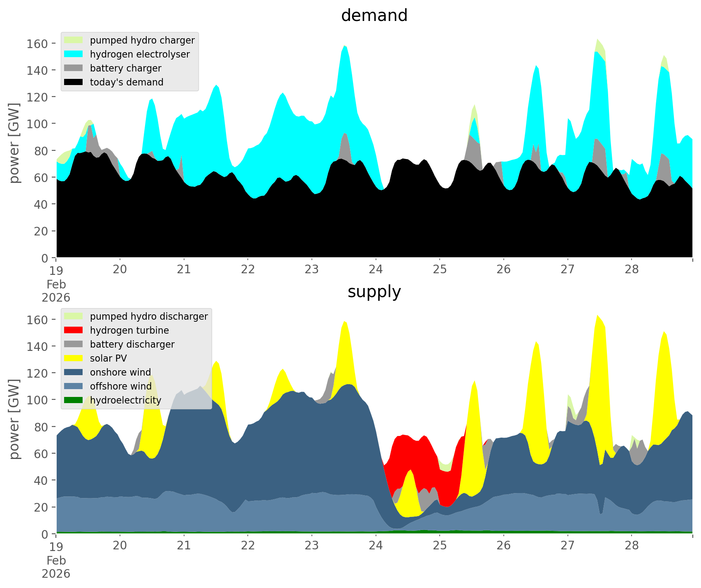The height and width of the screenshot is (588, 701).
Task: Click the pumped hydro charger legend swatch
Action: pyautogui.click(x=74, y=40)
